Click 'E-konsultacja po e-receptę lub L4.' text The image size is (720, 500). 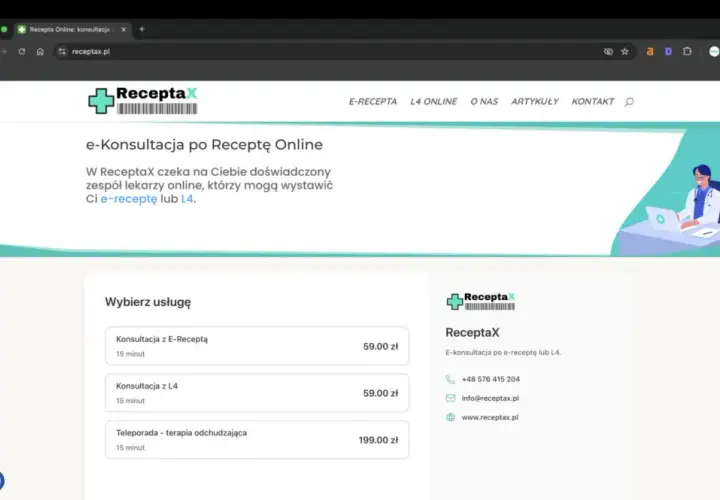(x=503, y=353)
